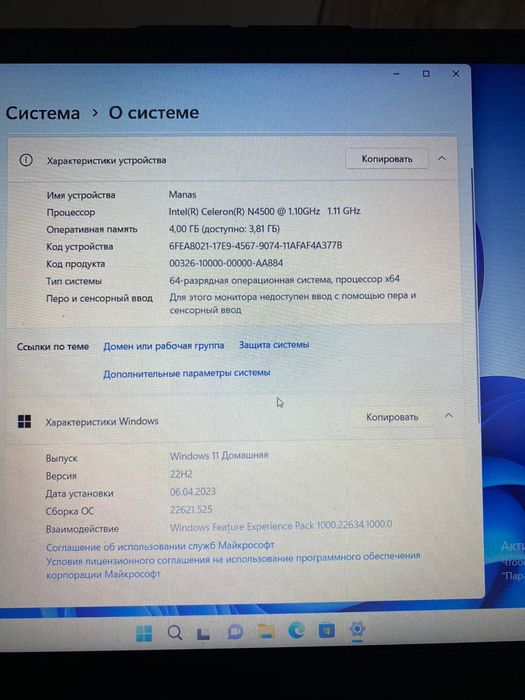Click the Тип системы label

pyautogui.click(x=74, y=281)
